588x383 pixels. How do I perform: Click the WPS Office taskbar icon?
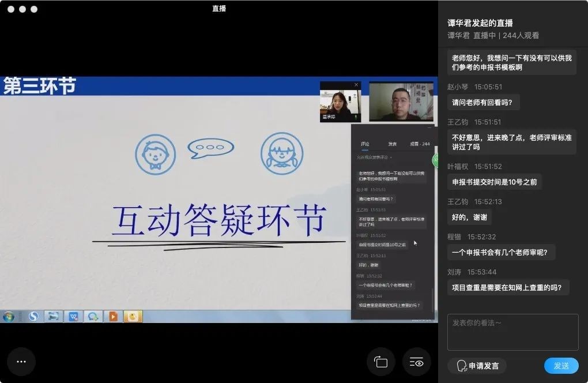tap(73, 317)
